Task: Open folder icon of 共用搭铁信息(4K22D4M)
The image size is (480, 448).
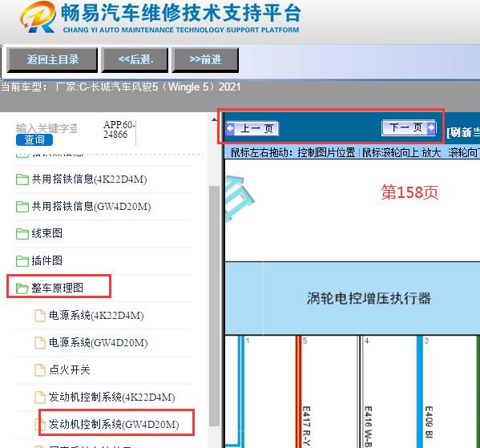Action: pyautogui.click(x=22, y=180)
